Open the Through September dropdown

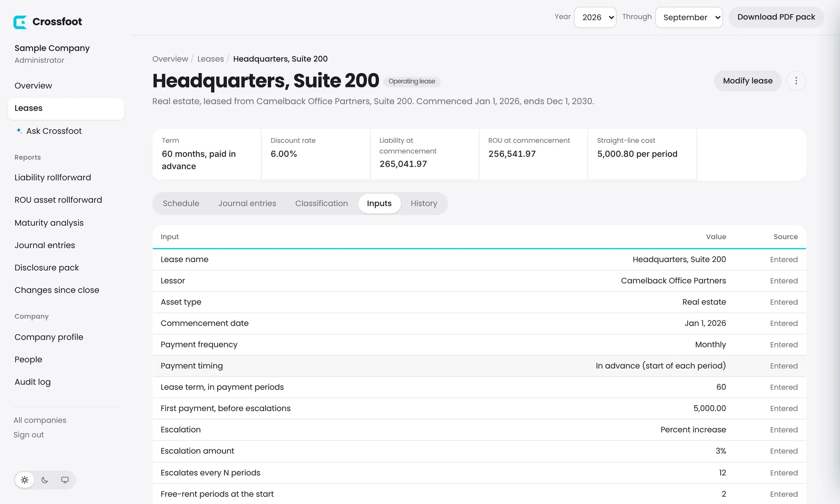tap(689, 17)
